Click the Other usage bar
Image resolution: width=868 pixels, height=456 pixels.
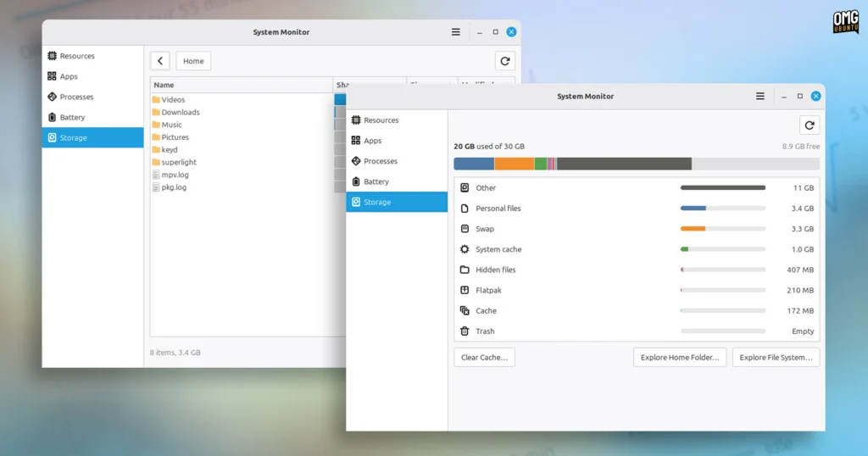coord(723,187)
